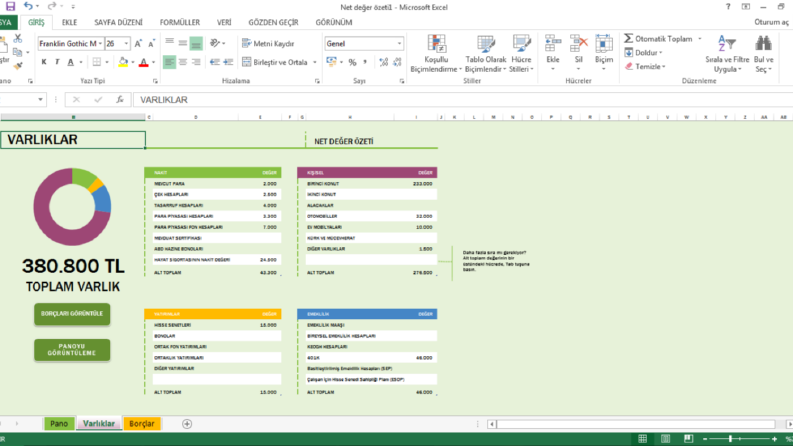793x446 pixels.
Task: Click Oturum aç sign-in link
Action: (771, 22)
